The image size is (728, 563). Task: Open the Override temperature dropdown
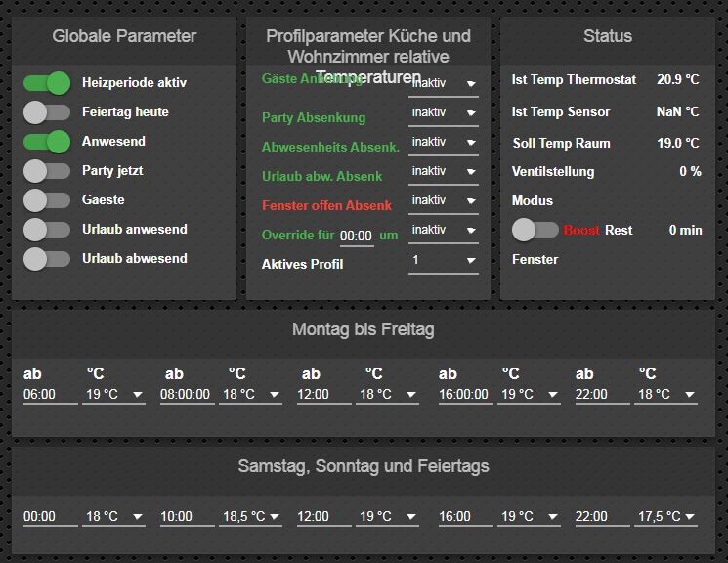click(x=443, y=231)
